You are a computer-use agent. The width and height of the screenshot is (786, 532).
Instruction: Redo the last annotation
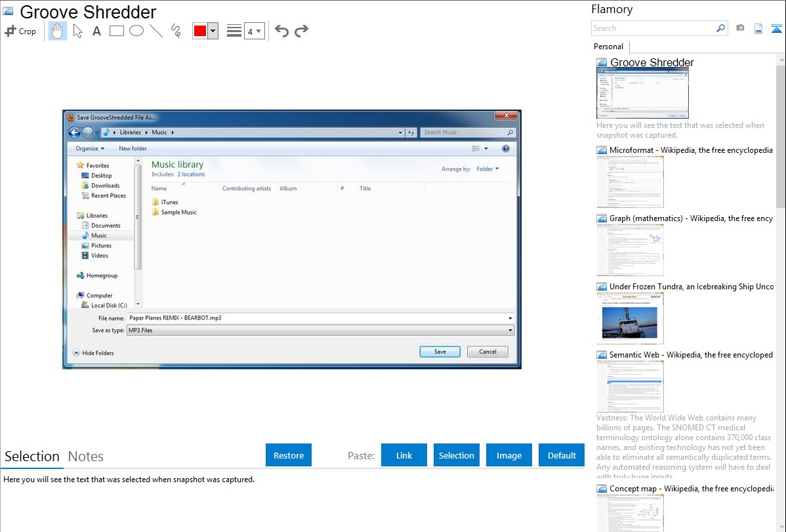click(301, 31)
